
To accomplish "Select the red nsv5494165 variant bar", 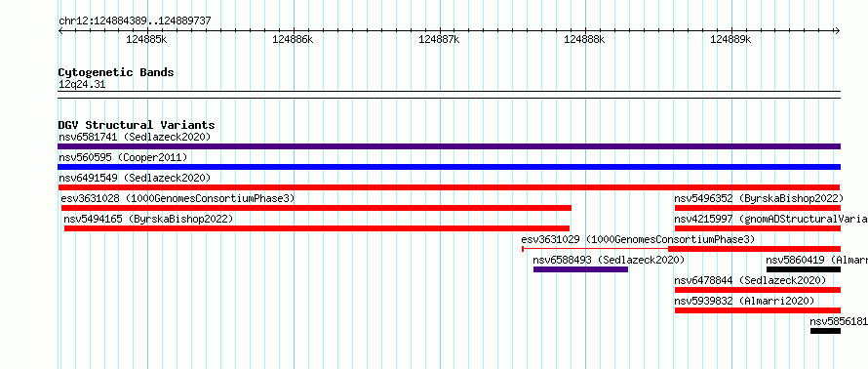I will 317,228.
